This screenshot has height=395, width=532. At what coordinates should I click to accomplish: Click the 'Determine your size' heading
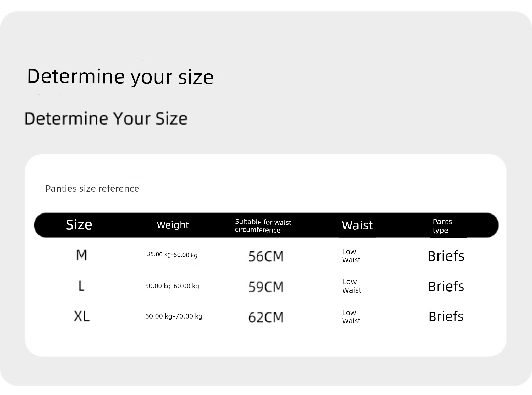tap(120, 76)
